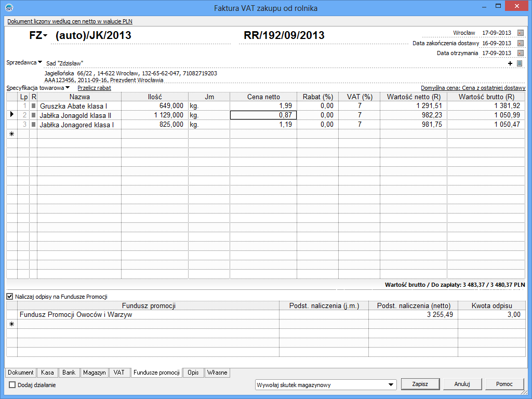Screen dimensions: 532x399
Task: Switch to the Magazyn tab
Action: (94, 373)
